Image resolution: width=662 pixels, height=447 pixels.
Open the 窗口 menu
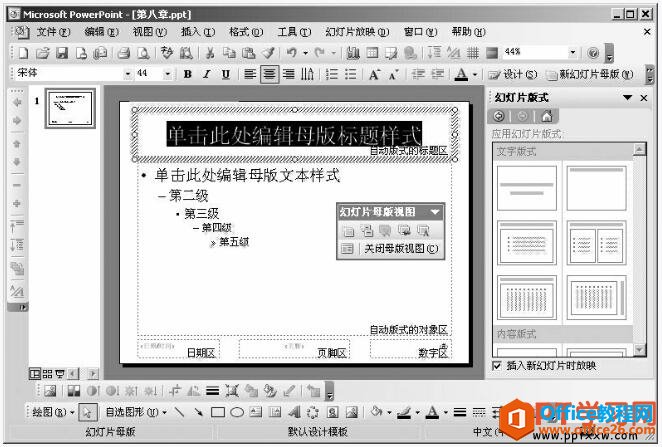point(421,32)
